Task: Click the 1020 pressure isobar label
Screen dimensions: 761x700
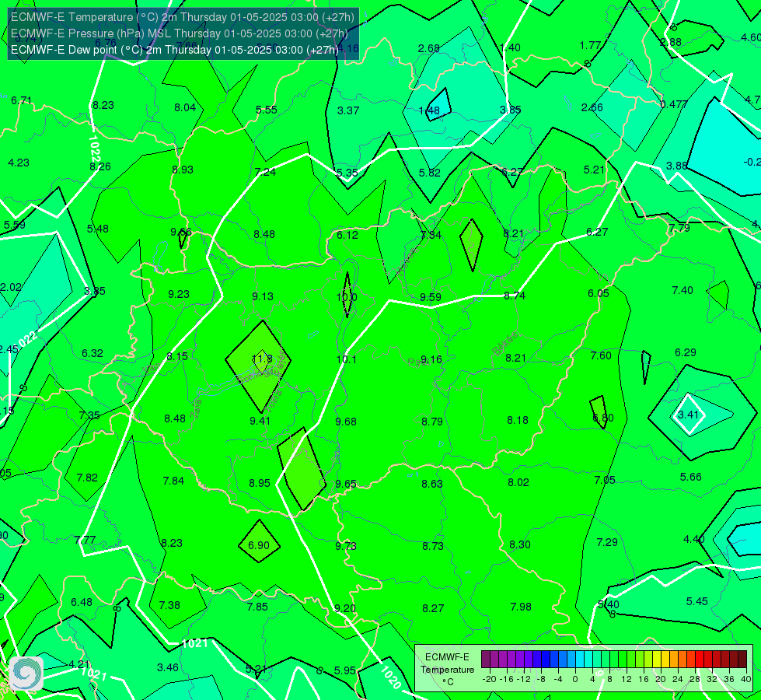Action: pyautogui.click(x=391, y=677)
